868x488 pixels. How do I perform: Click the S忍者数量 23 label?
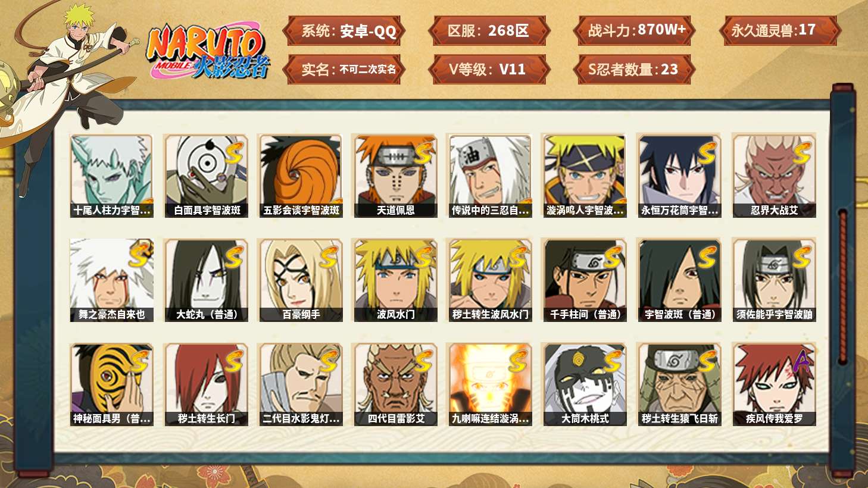pyautogui.click(x=635, y=69)
